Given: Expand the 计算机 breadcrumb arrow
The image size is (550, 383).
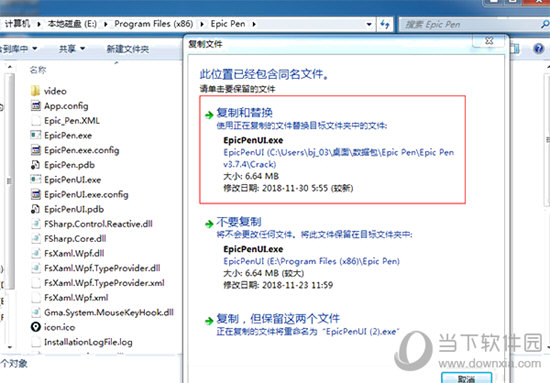Looking at the screenshot, I should pyautogui.click(x=39, y=24).
